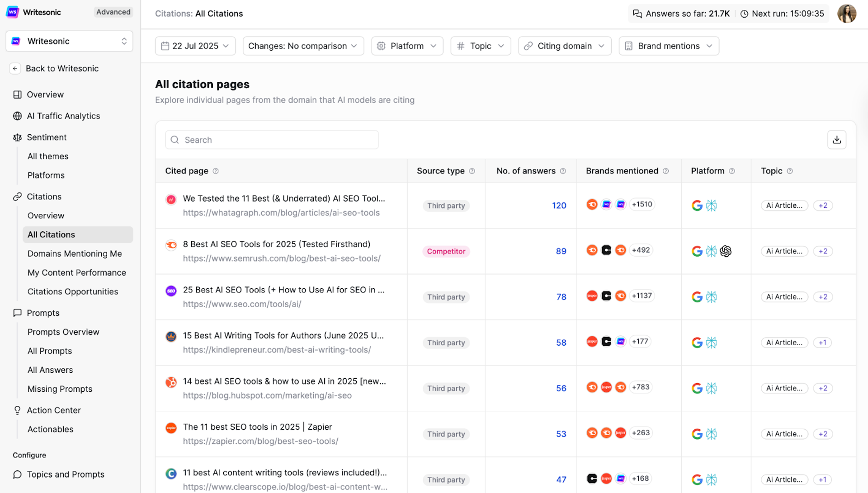Click the globe icon for AI Traffic Analytics
The width and height of the screenshot is (868, 493).
tap(17, 116)
